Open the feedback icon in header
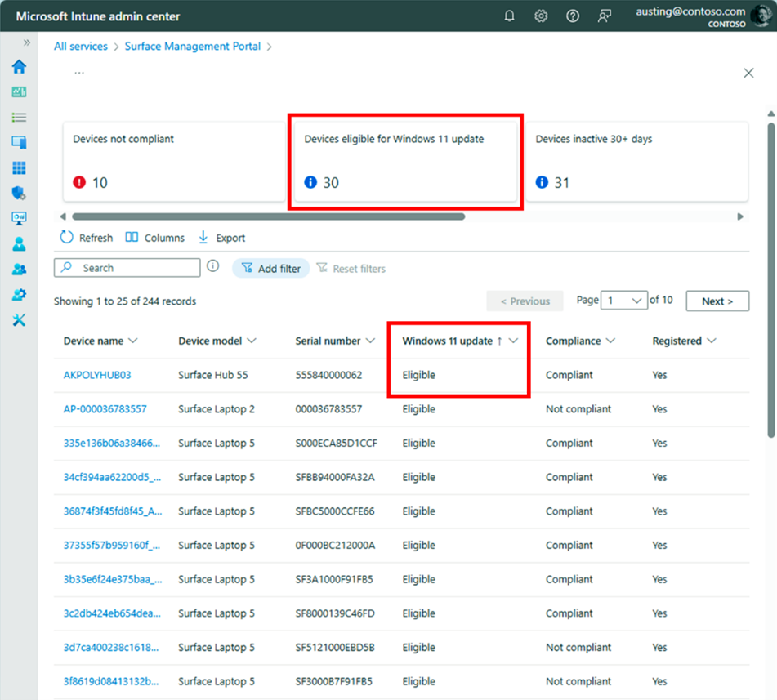This screenshot has width=777, height=700. [605, 16]
